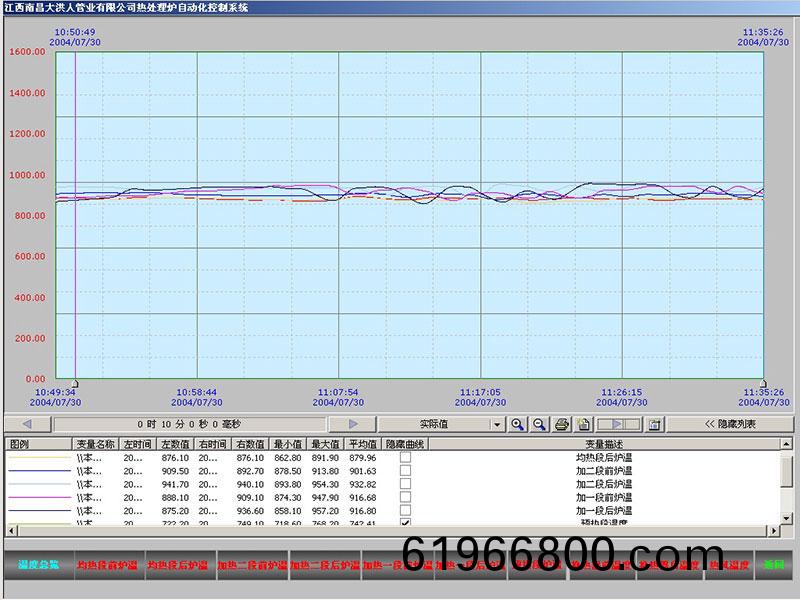Viewport: 800px width, 600px height.
Task: Click the copy/export document icon
Action: pos(584,424)
